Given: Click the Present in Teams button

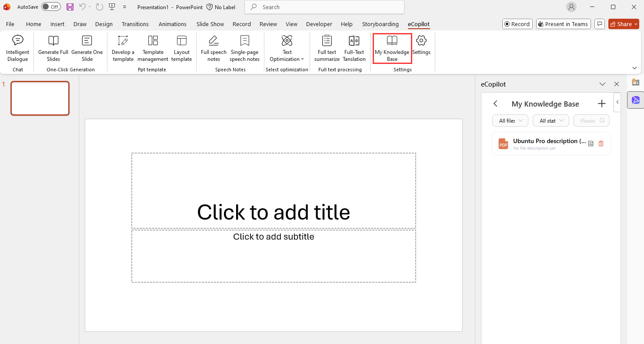Looking at the screenshot, I should pos(563,24).
